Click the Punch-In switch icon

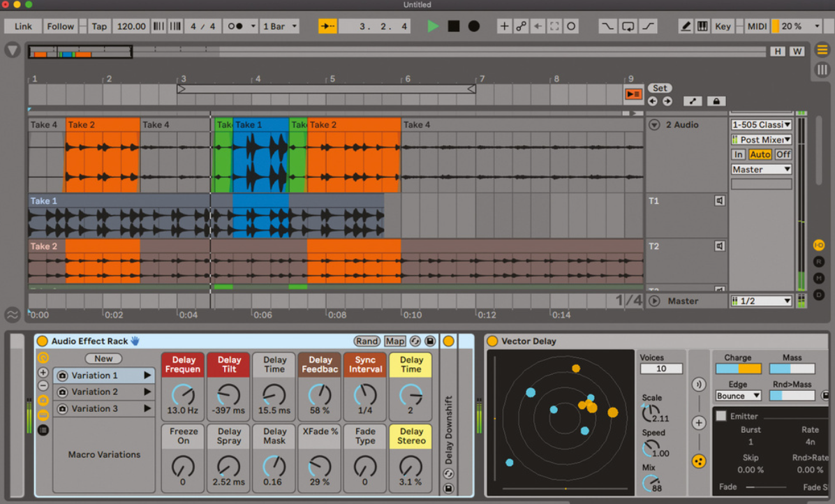click(x=607, y=26)
